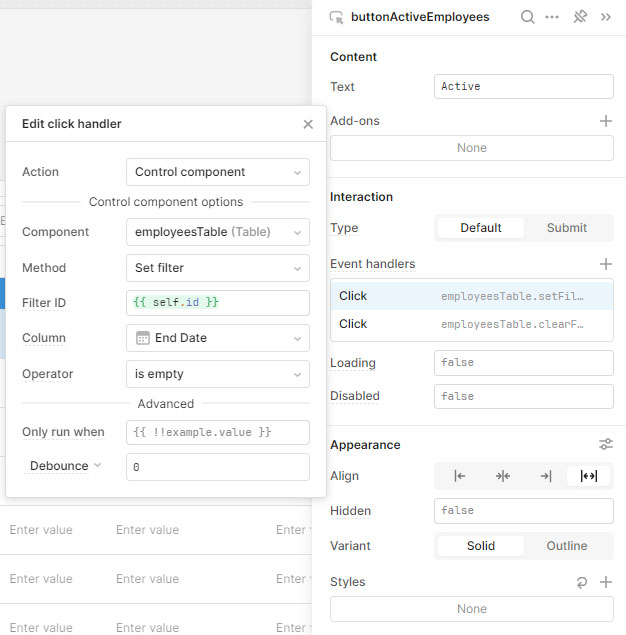Add a new style with plus icon
The width and height of the screenshot is (626, 635).
pos(605,582)
